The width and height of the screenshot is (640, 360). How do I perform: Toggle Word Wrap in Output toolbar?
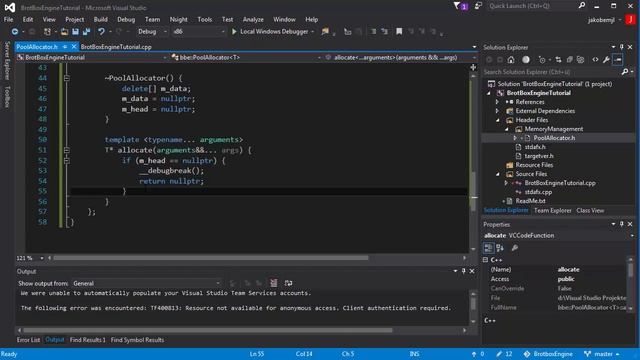[x=288, y=283]
